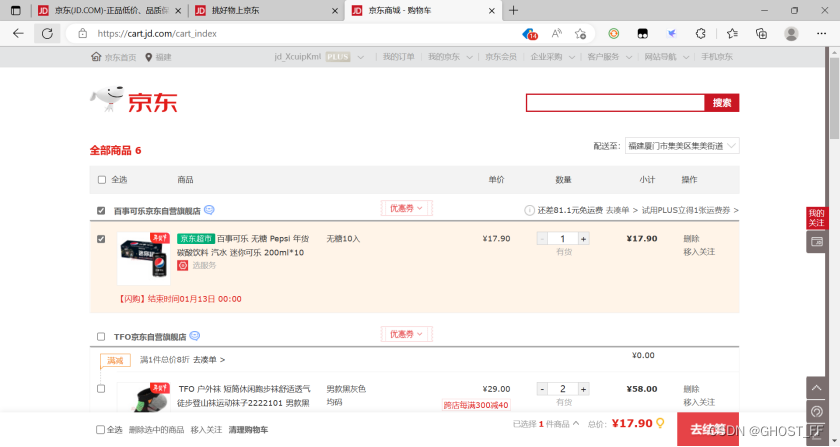Click the back-to-top arrow on right sidebar
The height and width of the screenshot is (447, 840).
[x=816, y=388]
